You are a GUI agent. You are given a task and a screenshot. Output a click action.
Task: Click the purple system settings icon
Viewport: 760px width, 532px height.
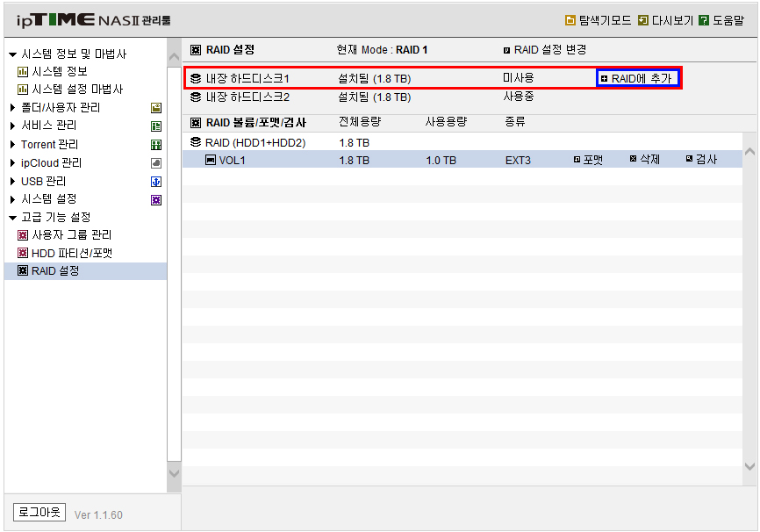click(x=156, y=200)
